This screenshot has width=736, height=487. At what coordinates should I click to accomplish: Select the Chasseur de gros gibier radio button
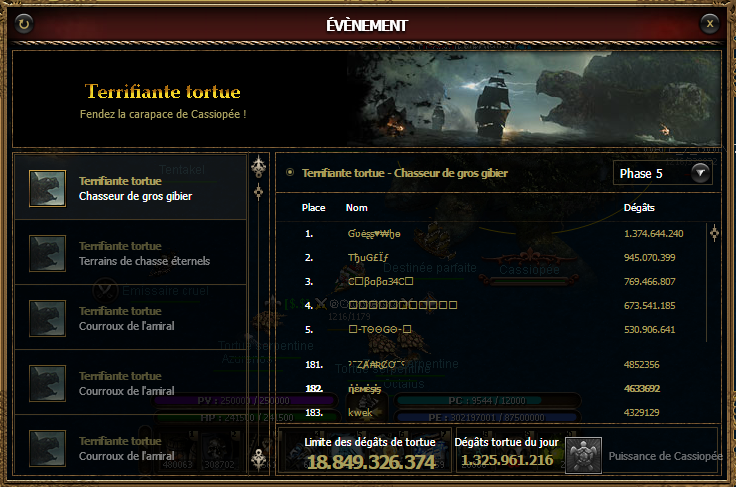tap(290, 173)
